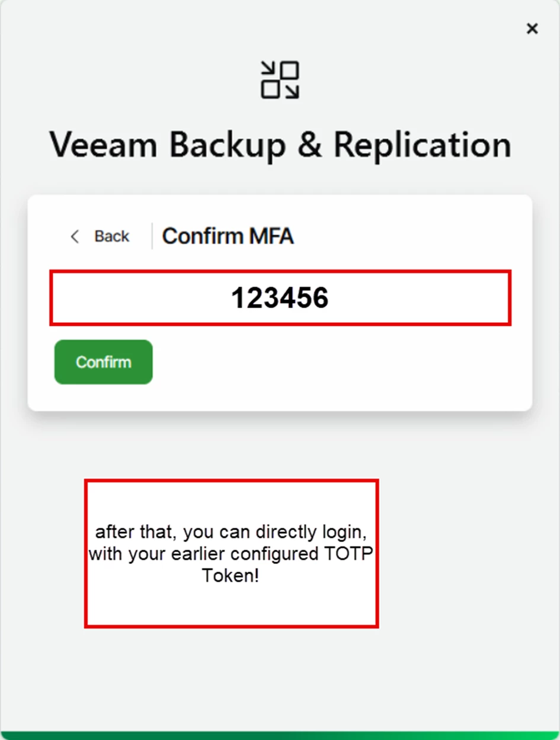Click the divider between Back and Confirm MFA
Image resolution: width=560 pixels, height=740 pixels.
tap(152, 236)
